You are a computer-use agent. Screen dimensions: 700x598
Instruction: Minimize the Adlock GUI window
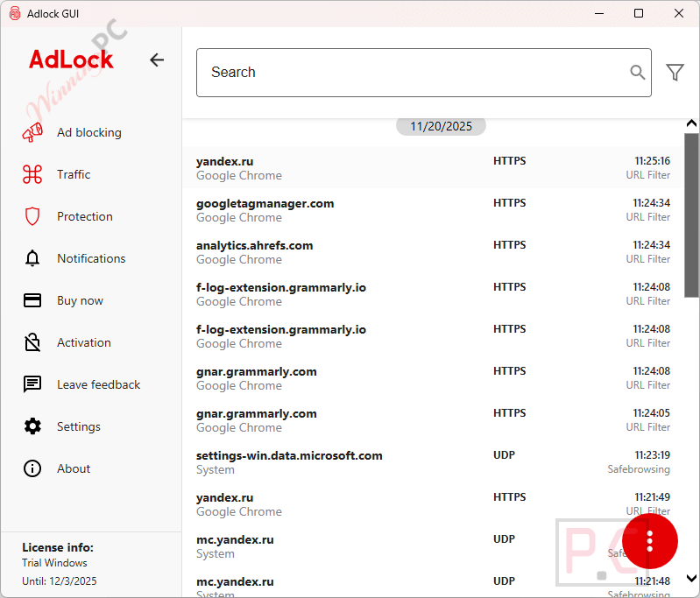(x=599, y=13)
